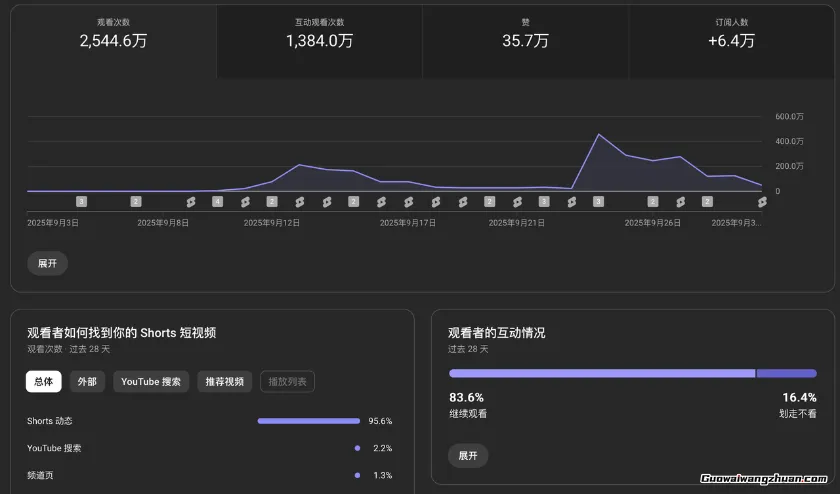Open the 订阅人数 metric tab
This screenshot has width=840, height=494.
point(731,41)
